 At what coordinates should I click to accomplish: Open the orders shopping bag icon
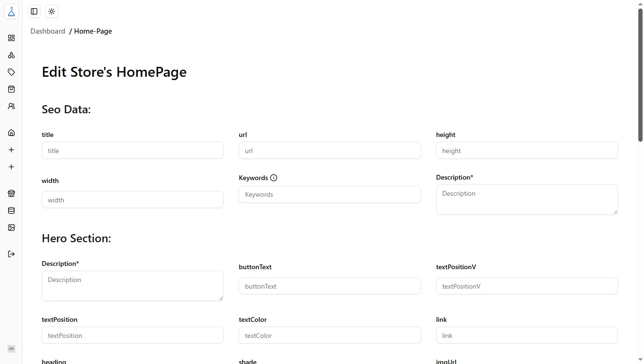point(11,89)
